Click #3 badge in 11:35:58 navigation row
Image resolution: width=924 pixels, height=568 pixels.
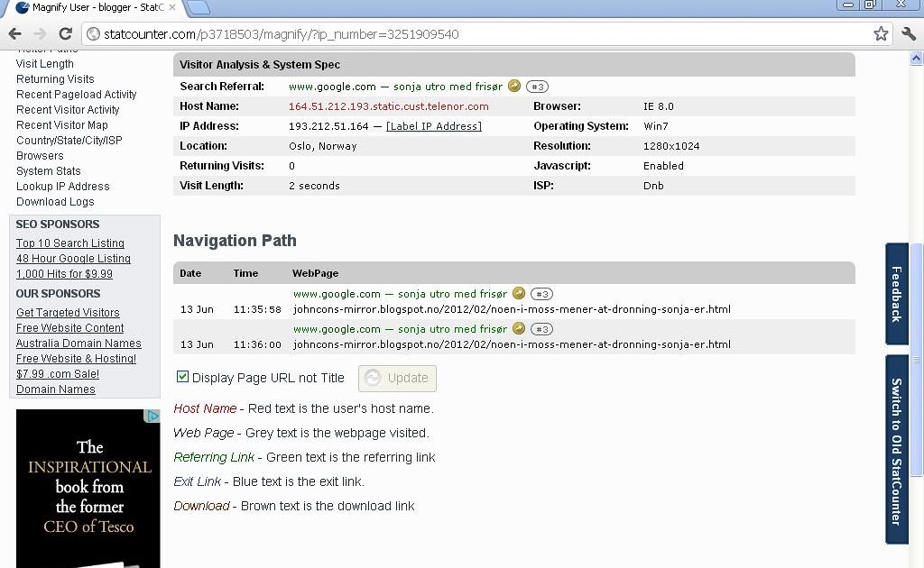[541, 294]
